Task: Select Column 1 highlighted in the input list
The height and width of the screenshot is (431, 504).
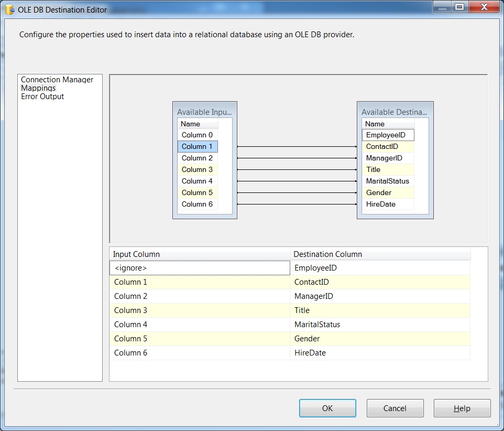Action: coord(197,146)
